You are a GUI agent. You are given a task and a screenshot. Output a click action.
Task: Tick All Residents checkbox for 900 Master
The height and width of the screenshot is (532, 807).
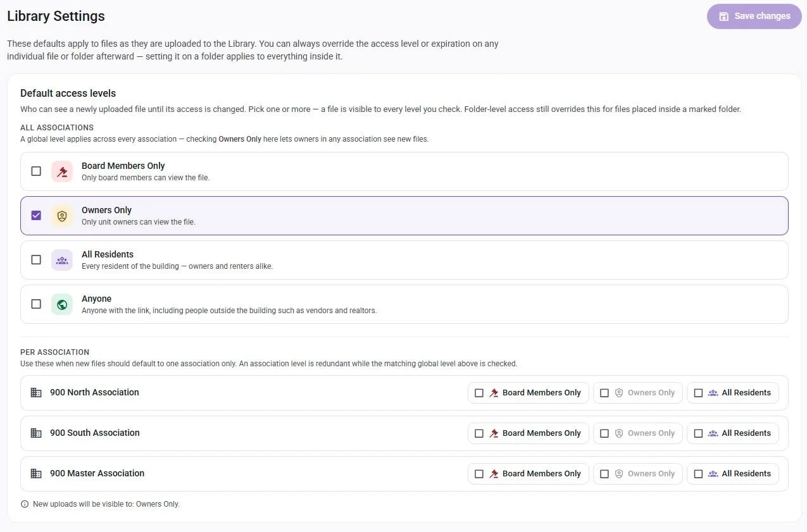698,474
